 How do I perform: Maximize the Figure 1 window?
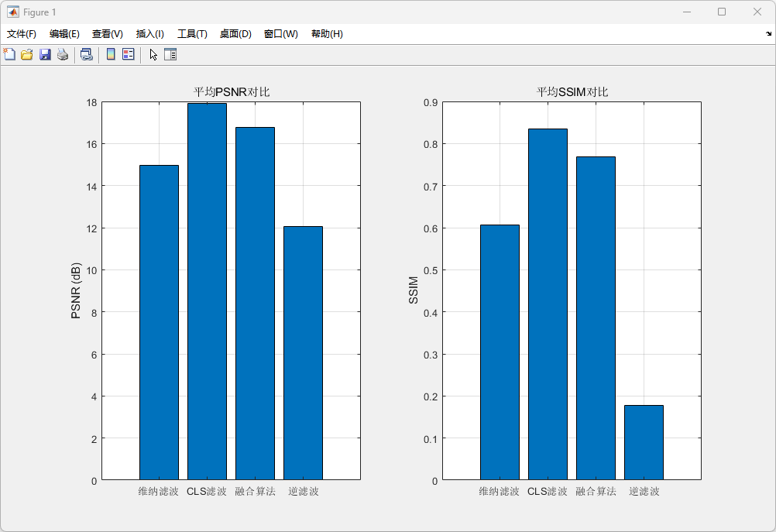[722, 12]
